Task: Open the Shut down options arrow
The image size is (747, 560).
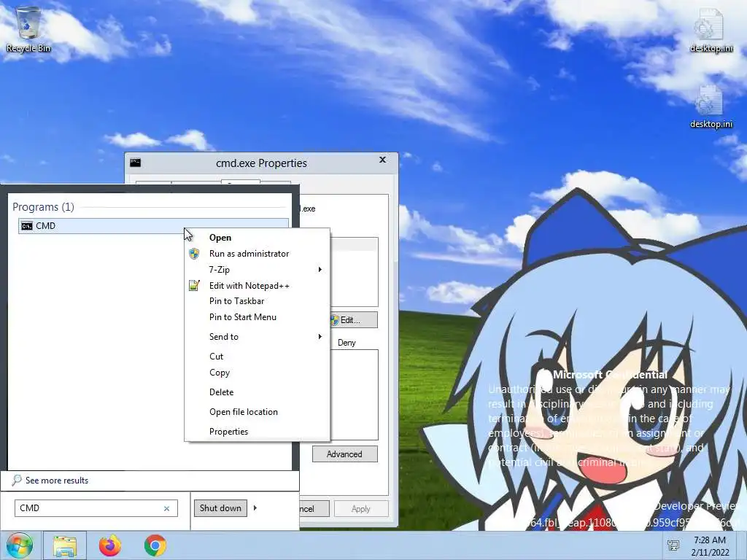Action: pos(255,508)
